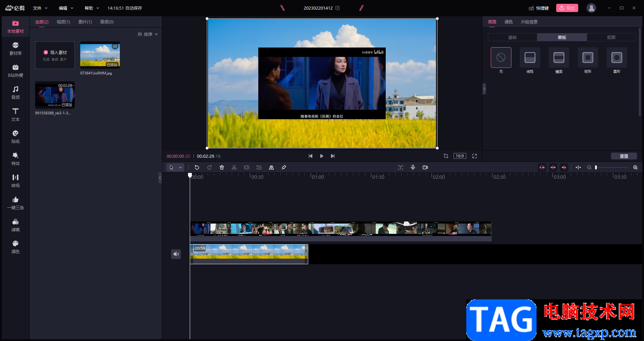Image resolution: width=644 pixels, height=341 pixels.
Task: Click the mirror flip icon in timeline toolbar
Action: (271, 167)
